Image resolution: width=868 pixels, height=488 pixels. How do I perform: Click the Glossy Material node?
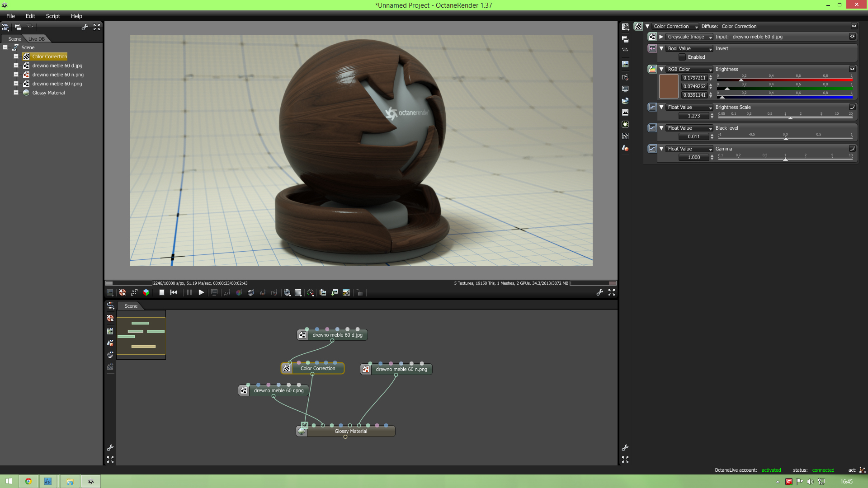[350, 432]
